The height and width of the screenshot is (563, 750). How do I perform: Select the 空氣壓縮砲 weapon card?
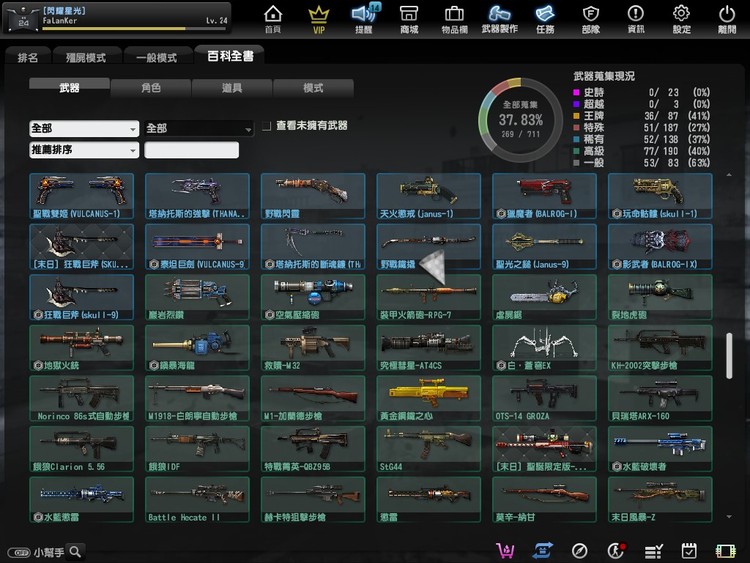(313, 298)
